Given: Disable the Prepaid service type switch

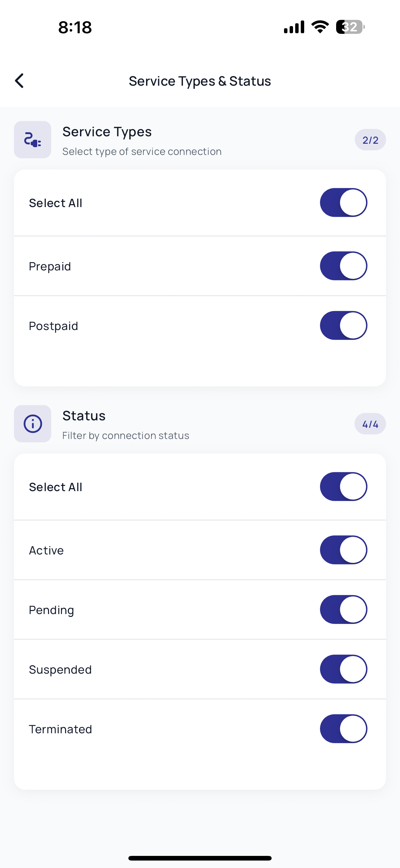Looking at the screenshot, I should pos(344,266).
